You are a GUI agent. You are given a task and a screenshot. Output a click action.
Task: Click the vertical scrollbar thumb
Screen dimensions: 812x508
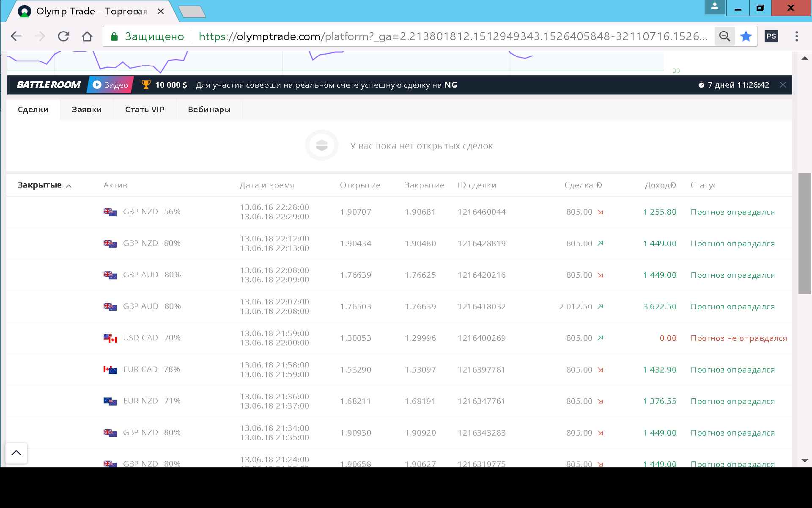pos(804,233)
